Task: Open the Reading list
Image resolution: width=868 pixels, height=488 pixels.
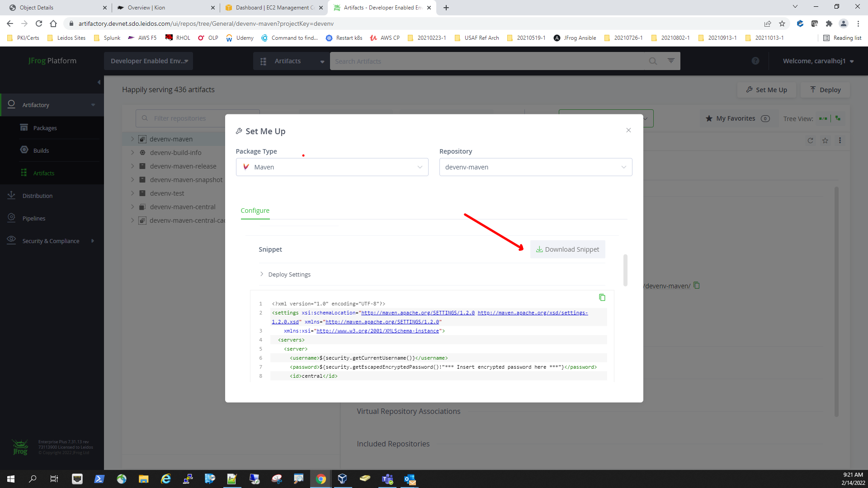Action: 843,38
